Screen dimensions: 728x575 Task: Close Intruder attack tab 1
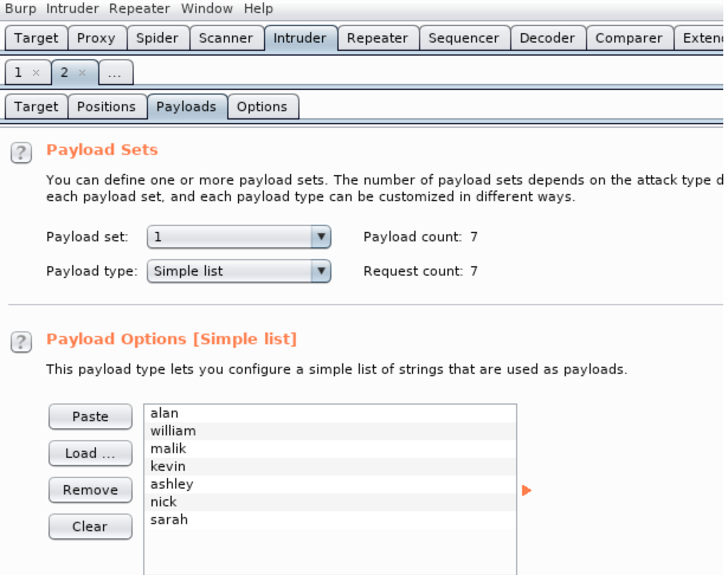[x=36, y=73]
